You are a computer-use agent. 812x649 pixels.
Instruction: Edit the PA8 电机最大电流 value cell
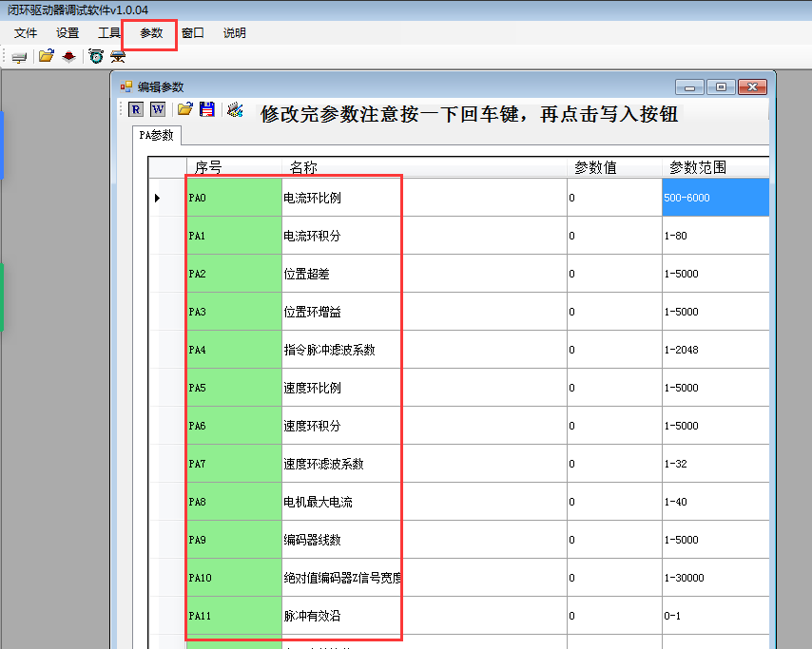614,502
